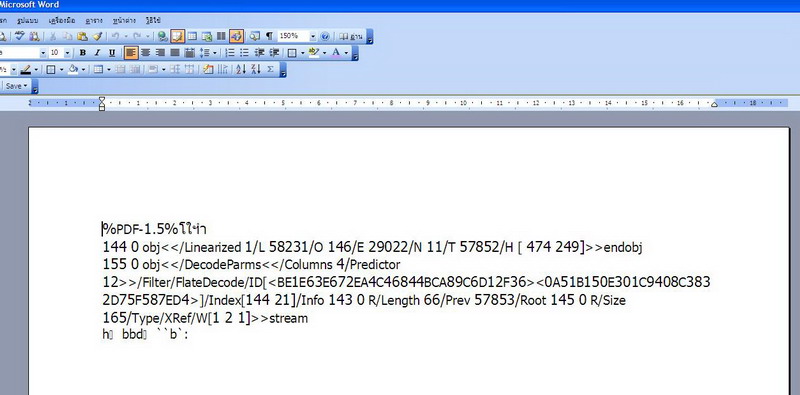This screenshot has width=800, height=395.
Task: Toggle show paragraph marks
Action: pyautogui.click(x=269, y=36)
